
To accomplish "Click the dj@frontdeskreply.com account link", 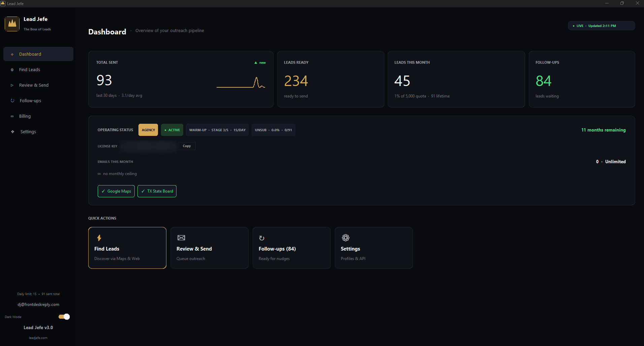I will [x=38, y=304].
